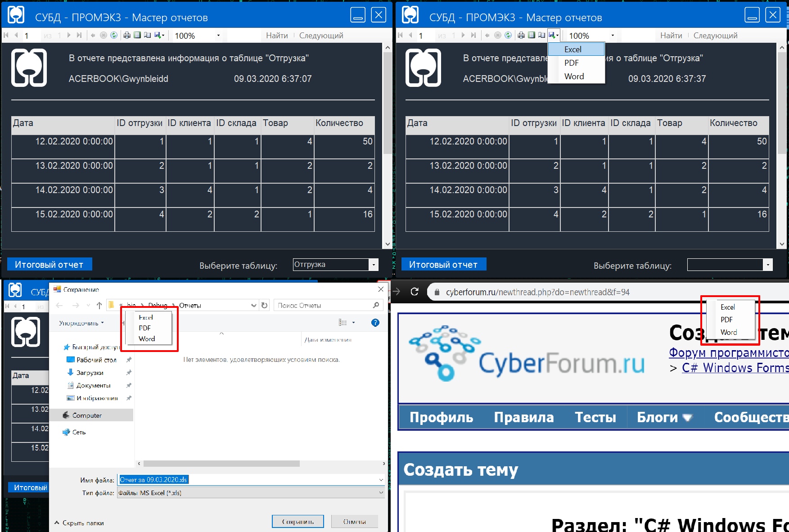Reload the CyberForum browser page

pos(415,292)
